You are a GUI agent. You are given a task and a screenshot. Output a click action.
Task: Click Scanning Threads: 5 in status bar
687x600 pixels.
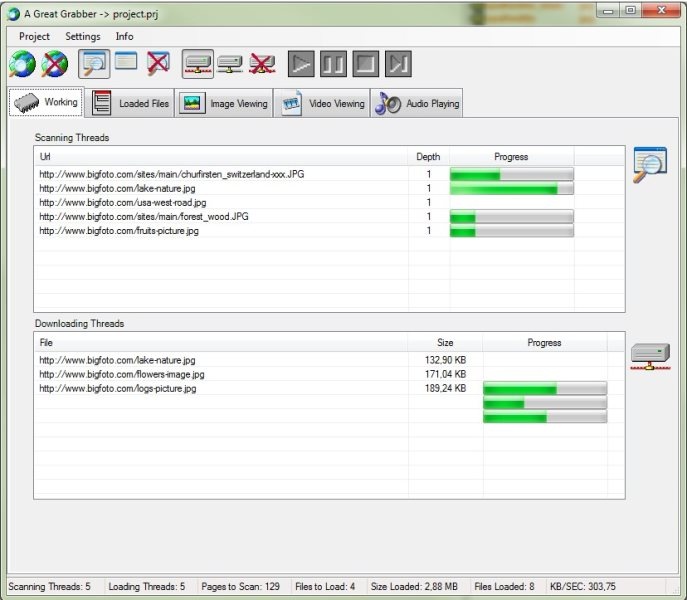point(50,586)
